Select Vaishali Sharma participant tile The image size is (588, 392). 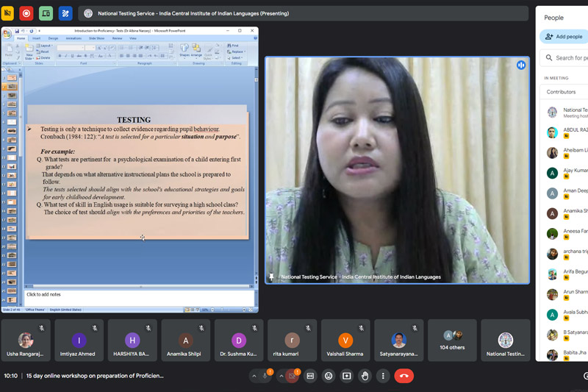(345, 341)
